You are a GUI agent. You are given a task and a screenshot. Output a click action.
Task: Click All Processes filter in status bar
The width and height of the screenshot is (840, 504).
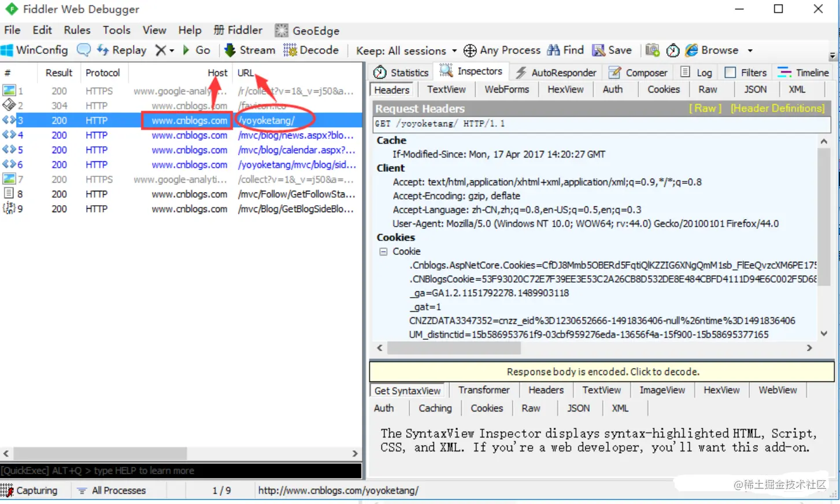(x=112, y=491)
